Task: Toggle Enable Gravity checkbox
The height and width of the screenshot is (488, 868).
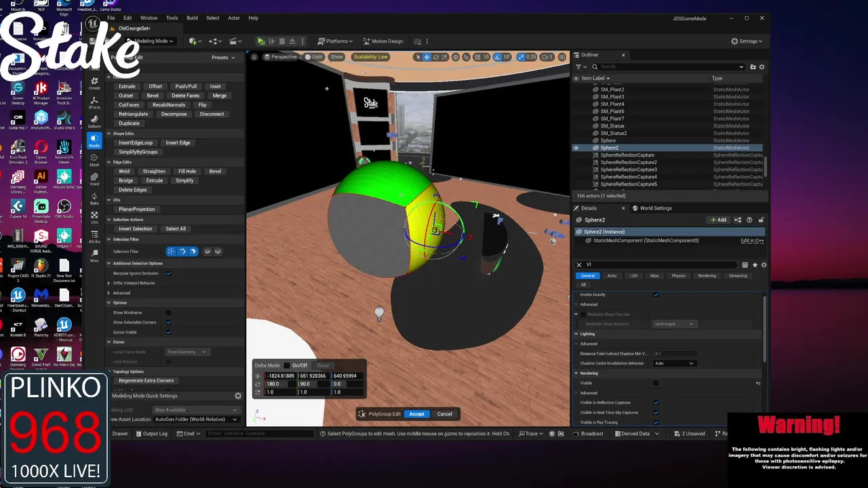Action: (656, 295)
